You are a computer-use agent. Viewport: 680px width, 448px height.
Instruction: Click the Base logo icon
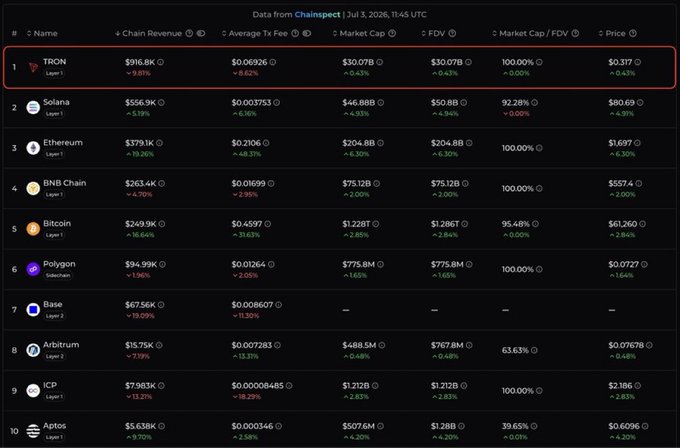[x=33, y=310]
